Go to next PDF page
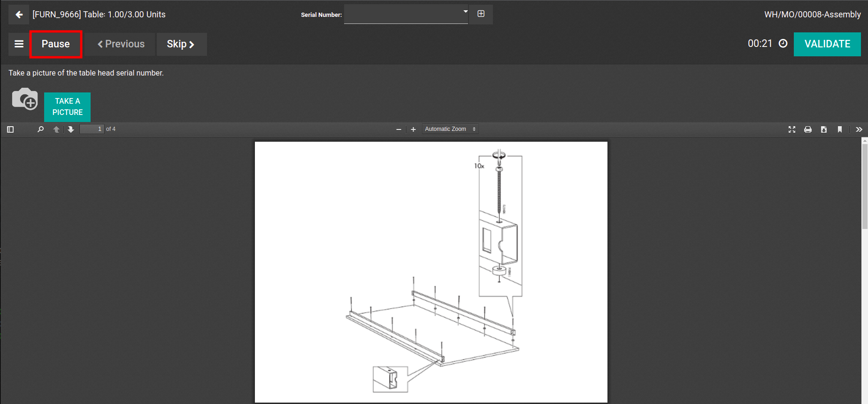This screenshot has height=404, width=868. click(x=71, y=130)
